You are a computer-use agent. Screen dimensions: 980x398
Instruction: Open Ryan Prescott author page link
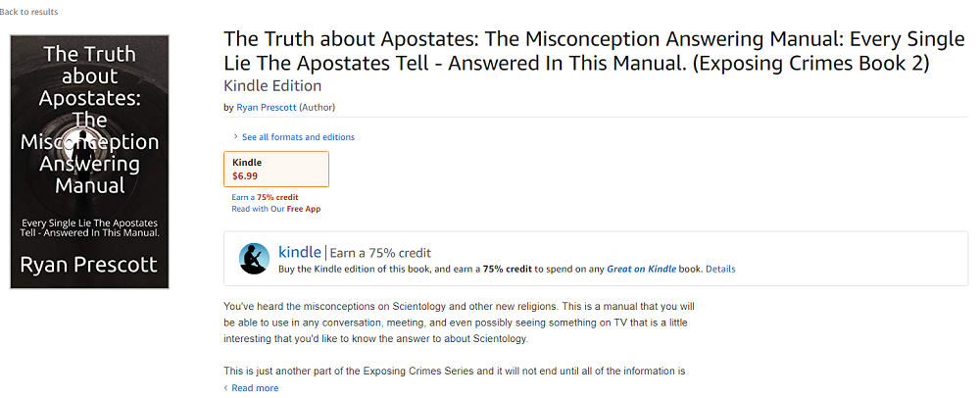(x=267, y=107)
